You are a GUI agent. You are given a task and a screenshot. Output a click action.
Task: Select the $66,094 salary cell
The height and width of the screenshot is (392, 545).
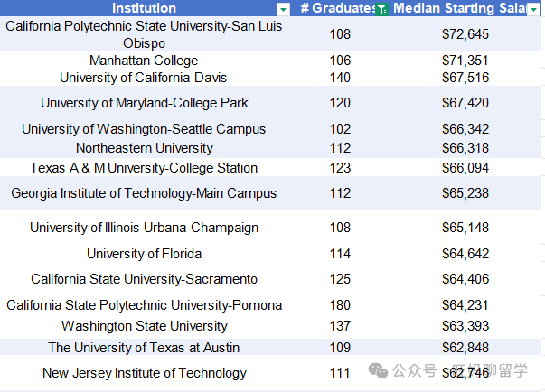tap(465, 168)
